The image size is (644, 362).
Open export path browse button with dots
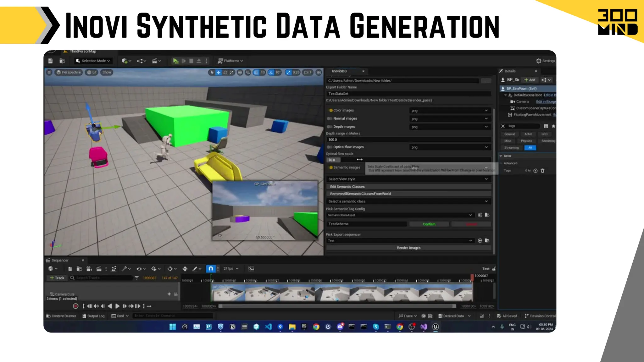pyautogui.click(x=486, y=81)
